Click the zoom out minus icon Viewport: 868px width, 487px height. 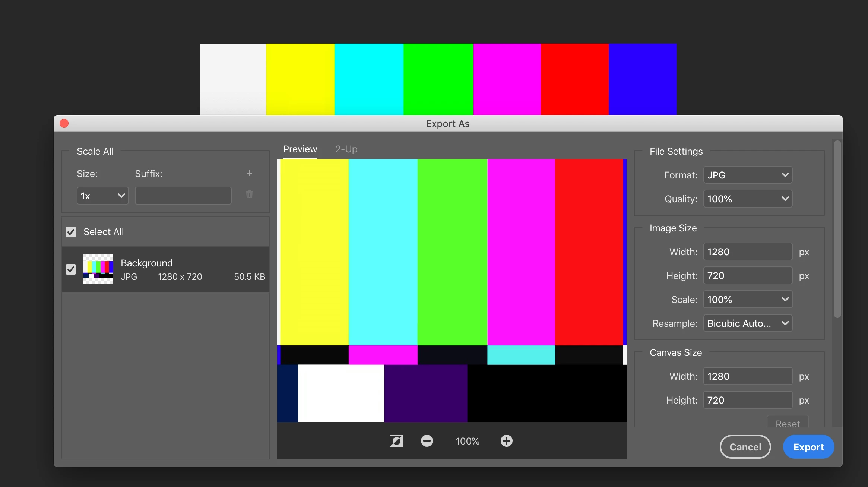pos(427,441)
